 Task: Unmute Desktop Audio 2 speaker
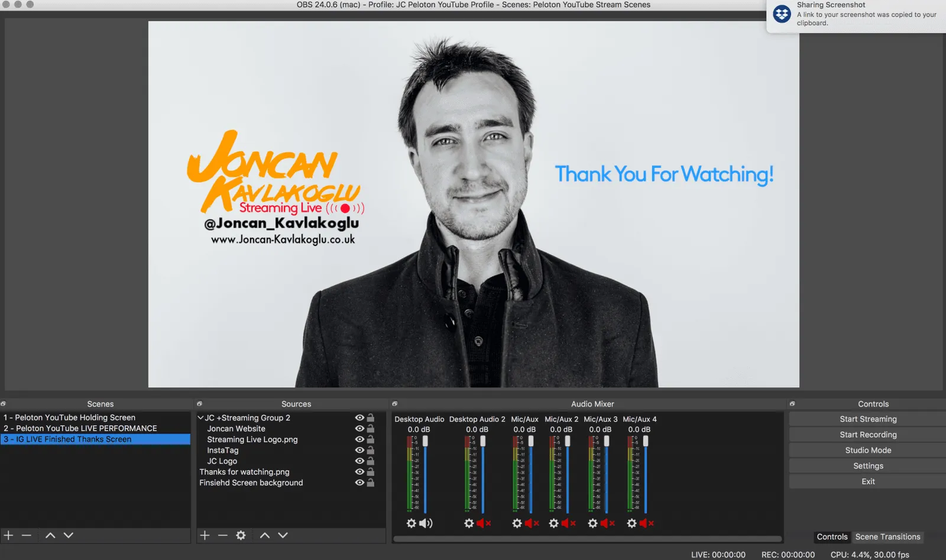484,523
